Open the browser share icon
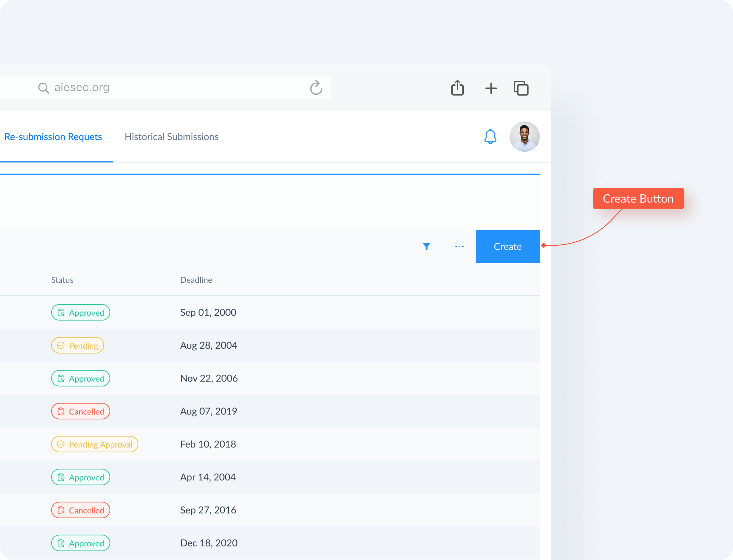 click(457, 88)
